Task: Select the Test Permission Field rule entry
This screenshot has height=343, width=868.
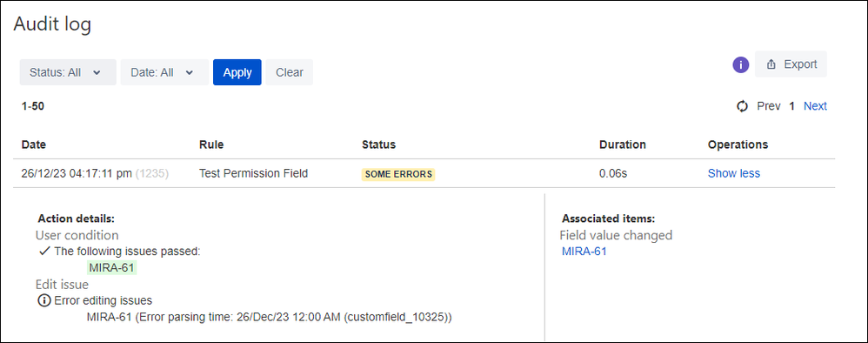Action: [254, 173]
